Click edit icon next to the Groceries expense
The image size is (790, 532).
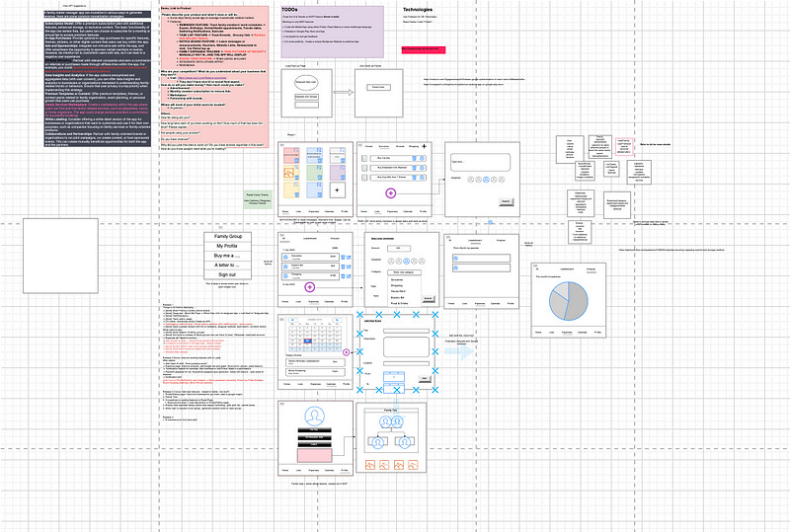(349, 257)
